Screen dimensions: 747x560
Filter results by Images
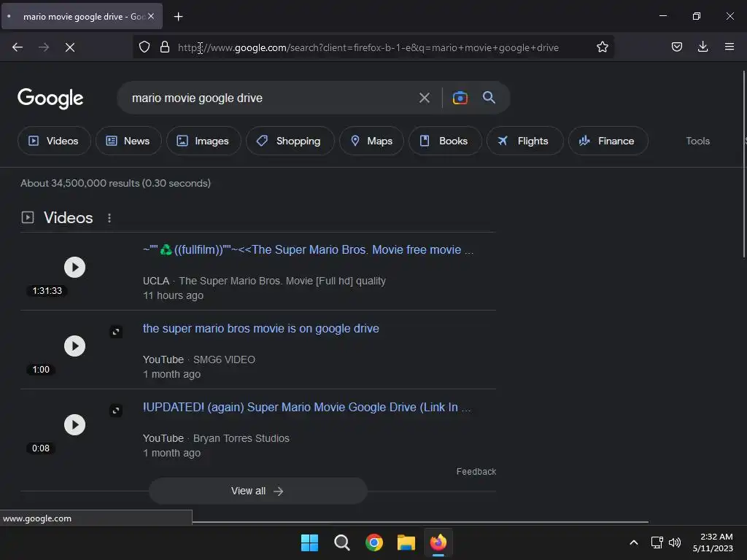coord(204,141)
